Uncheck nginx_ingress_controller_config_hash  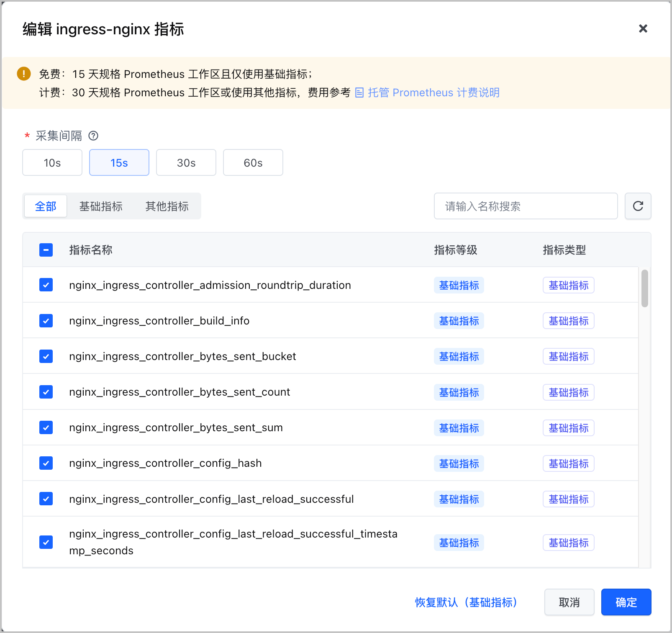click(46, 463)
